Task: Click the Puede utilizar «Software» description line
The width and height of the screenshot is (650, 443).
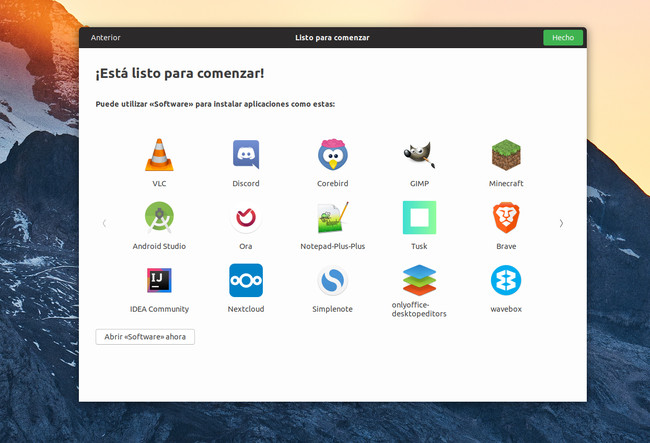Action: (x=215, y=104)
